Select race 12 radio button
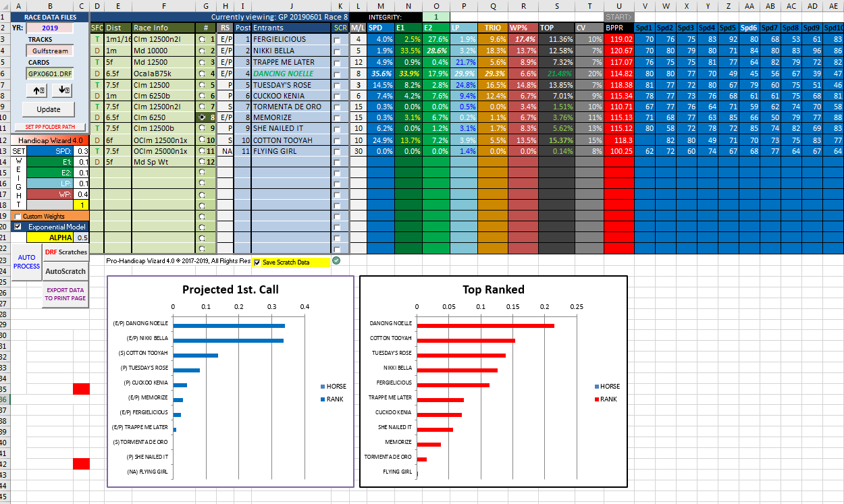This screenshot has width=844, height=504. 203,162
